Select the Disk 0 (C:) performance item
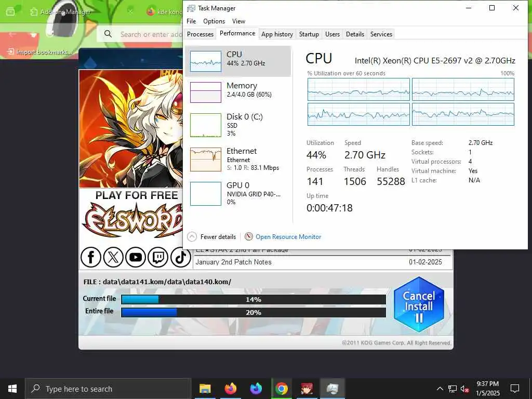The height and width of the screenshot is (399, 532). click(238, 125)
